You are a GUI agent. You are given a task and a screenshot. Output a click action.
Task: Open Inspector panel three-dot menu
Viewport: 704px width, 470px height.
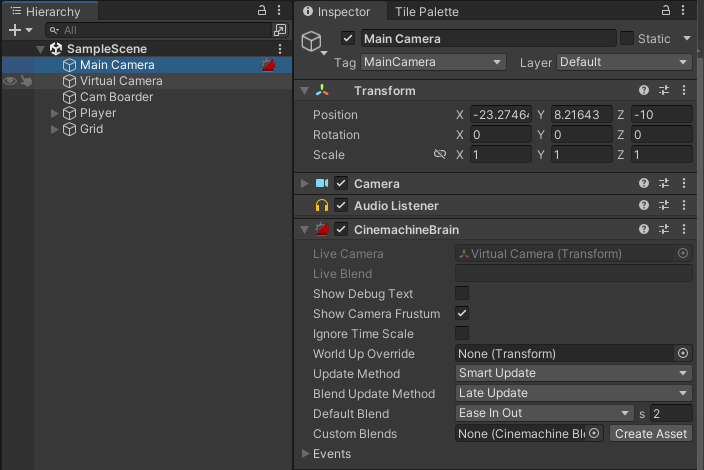point(683,10)
